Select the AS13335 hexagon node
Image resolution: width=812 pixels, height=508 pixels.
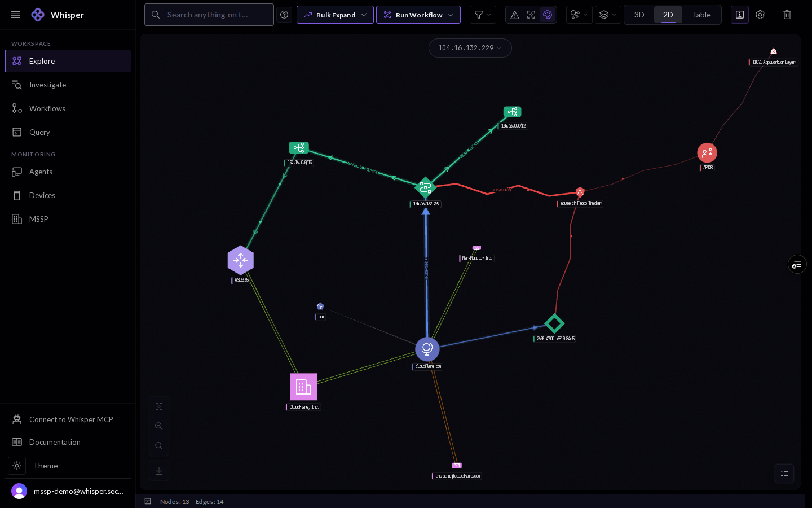tap(241, 260)
